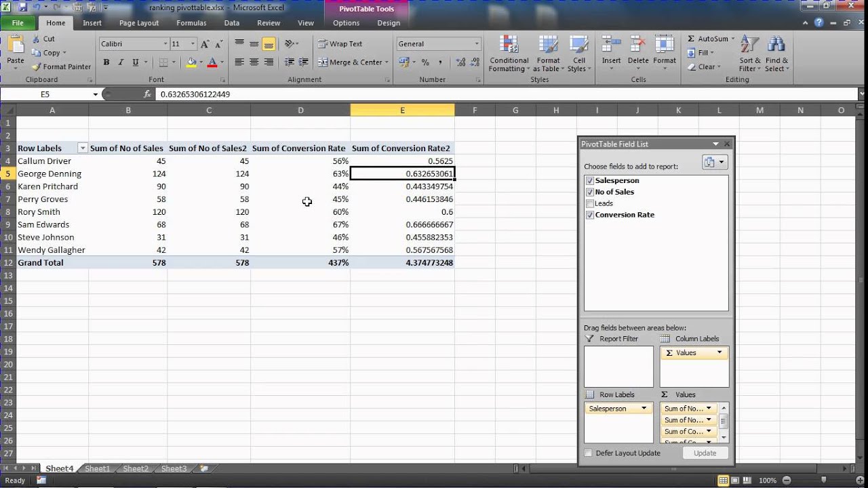The height and width of the screenshot is (488, 868).
Task: Select the Sheet2 worksheet tab
Action: click(x=135, y=468)
